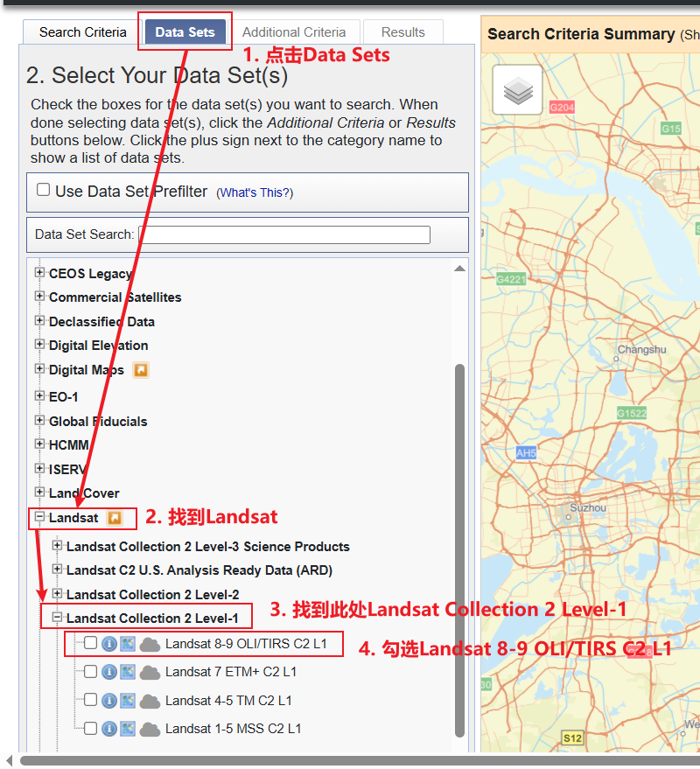Open the What's This? link
Image resolution: width=700 pixels, height=769 pixels.
(255, 192)
